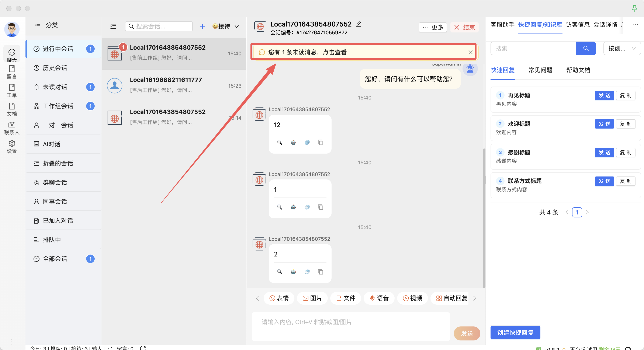Viewport: 644px width, 350px height.
Task: Click the plus icon beside conversation search
Action: 202,26
